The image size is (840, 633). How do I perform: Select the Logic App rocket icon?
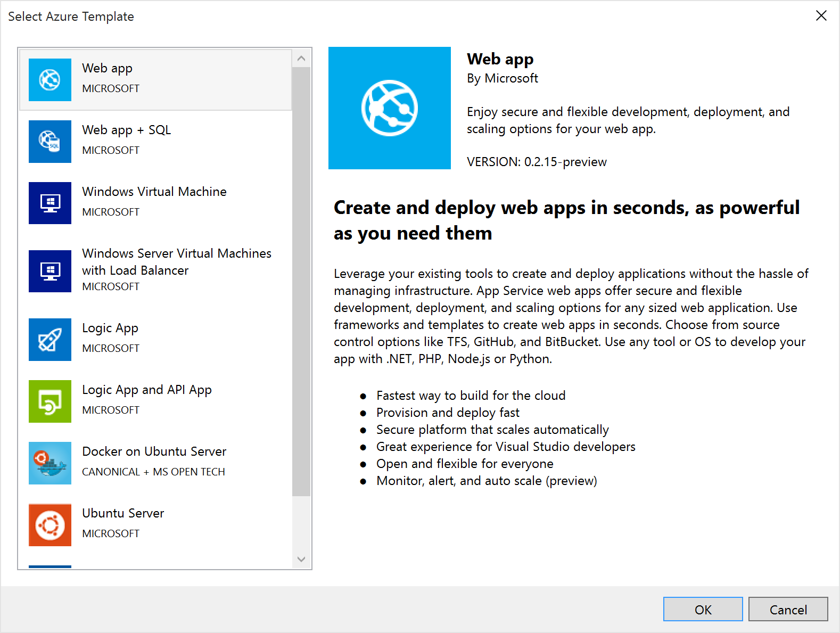[x=50, y=340]
